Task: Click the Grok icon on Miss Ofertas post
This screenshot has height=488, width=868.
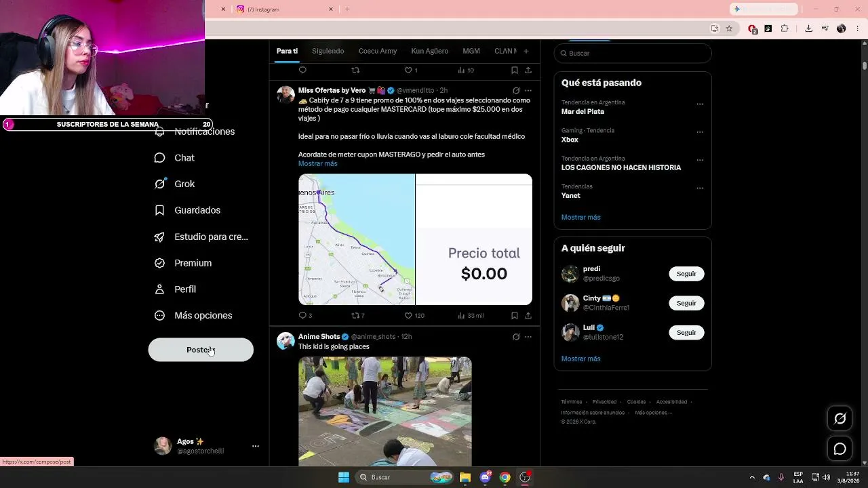Action: [x=516, y=90]
